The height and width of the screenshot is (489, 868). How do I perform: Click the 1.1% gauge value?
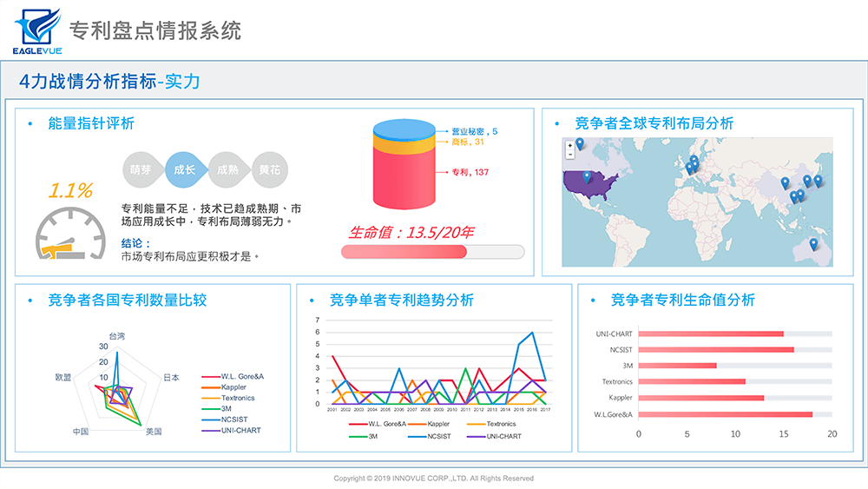pos(70,190)
